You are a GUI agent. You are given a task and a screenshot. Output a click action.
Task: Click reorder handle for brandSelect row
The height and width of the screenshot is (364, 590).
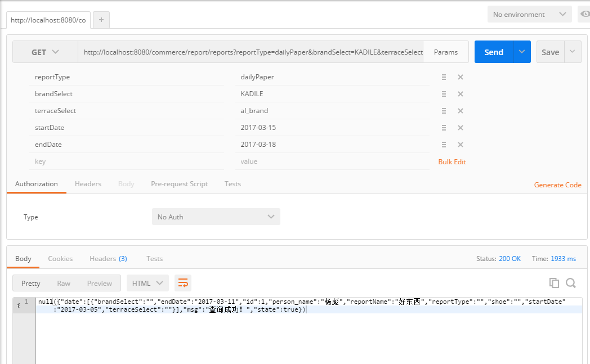[444, 94]
